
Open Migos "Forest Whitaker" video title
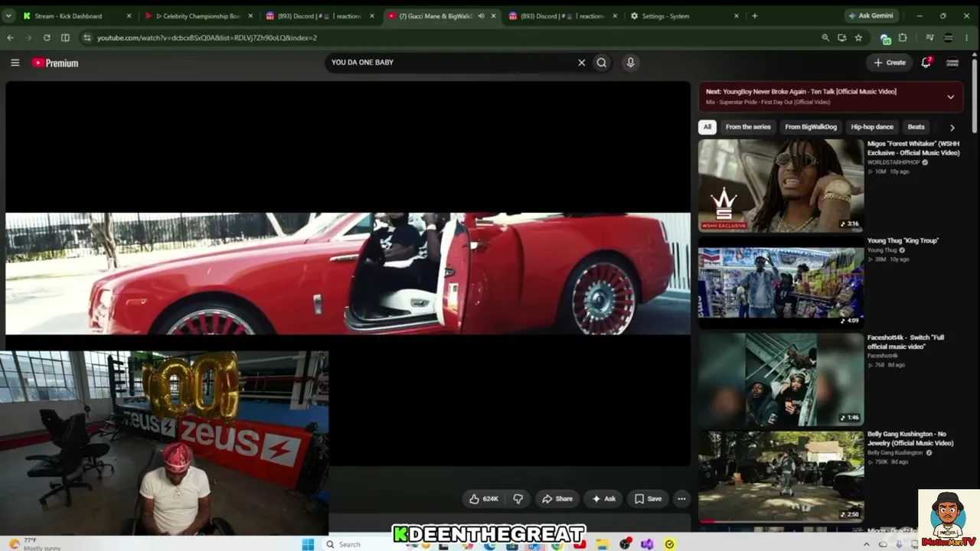[913, 148]
